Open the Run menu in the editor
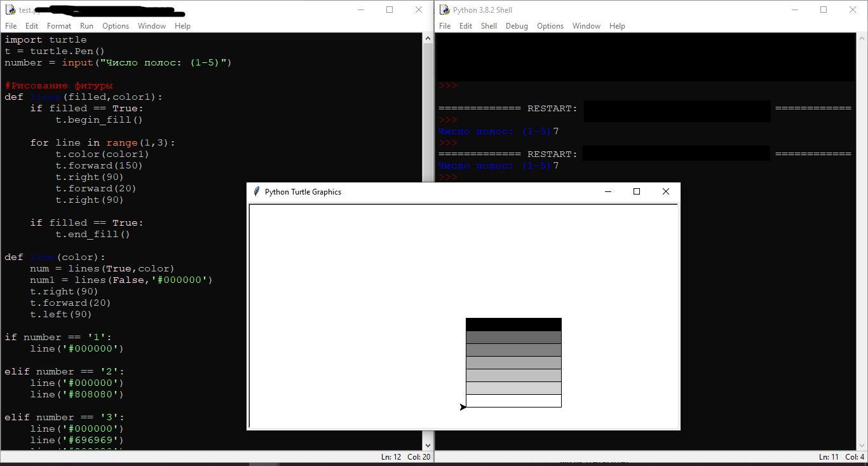The image size is (868, 466). 86,26
